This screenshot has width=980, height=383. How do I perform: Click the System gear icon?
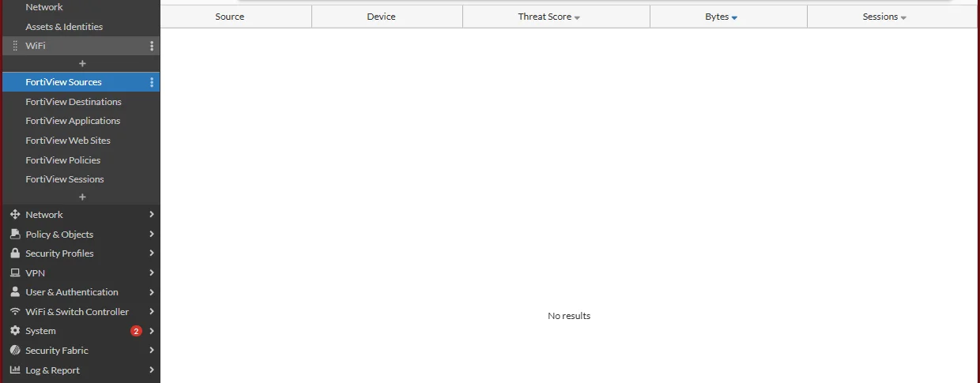coord(14,331)
